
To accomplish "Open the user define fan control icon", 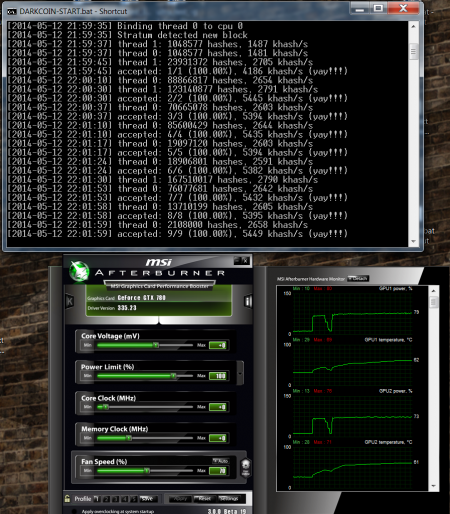I will 246,467.
